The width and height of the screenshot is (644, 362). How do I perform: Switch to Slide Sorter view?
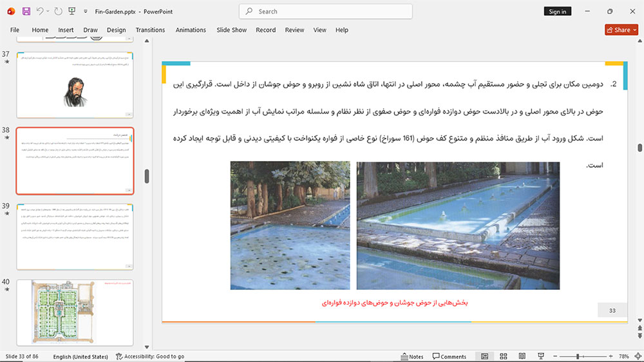click(504, 356)
